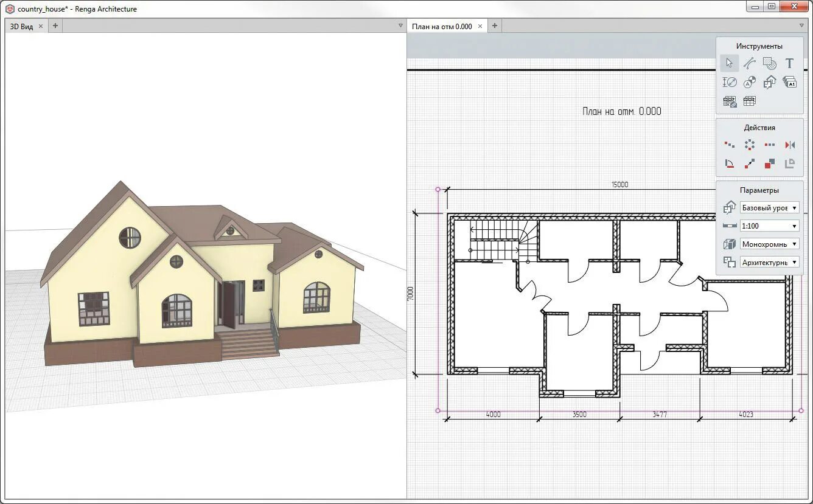
Task: Click the circular array action icon
Action: [750, 145]
